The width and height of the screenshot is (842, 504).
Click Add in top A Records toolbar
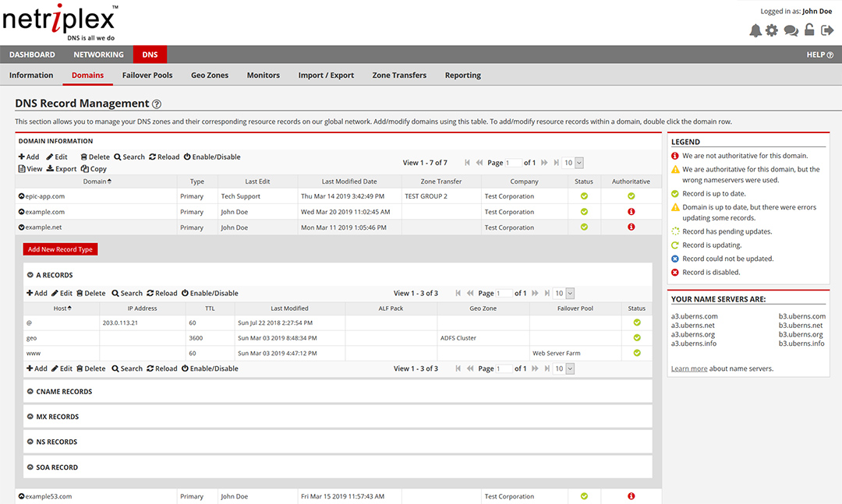pos(37,293)
